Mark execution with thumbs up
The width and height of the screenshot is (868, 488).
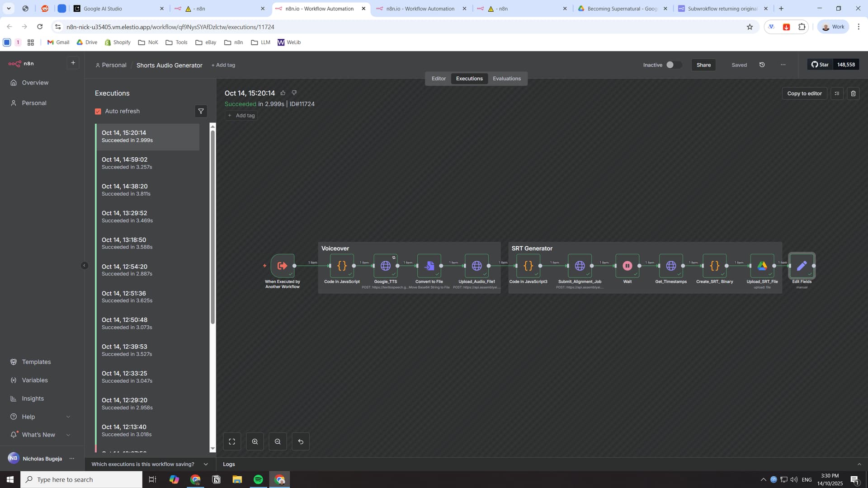[283, 93]
